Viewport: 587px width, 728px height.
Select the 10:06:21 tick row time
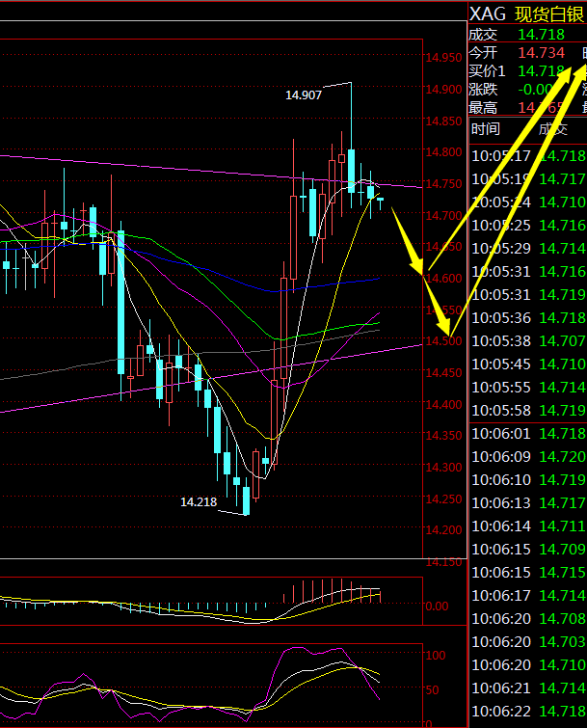500,688
